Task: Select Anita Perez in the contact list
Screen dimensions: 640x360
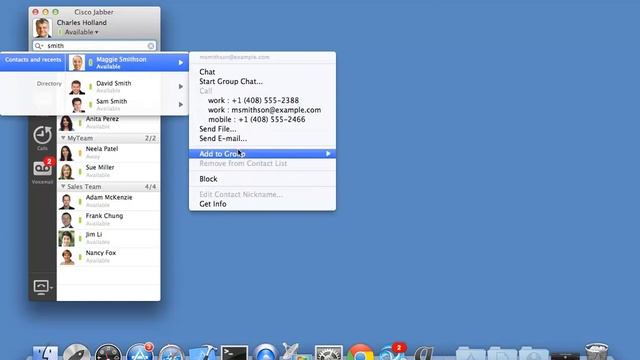Action: (108, 123)
